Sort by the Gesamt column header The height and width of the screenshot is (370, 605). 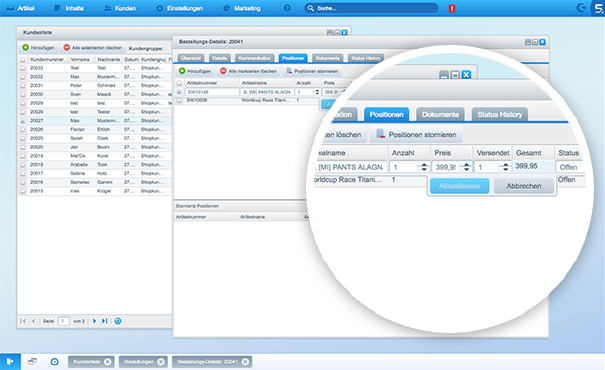tap(533, 153)
